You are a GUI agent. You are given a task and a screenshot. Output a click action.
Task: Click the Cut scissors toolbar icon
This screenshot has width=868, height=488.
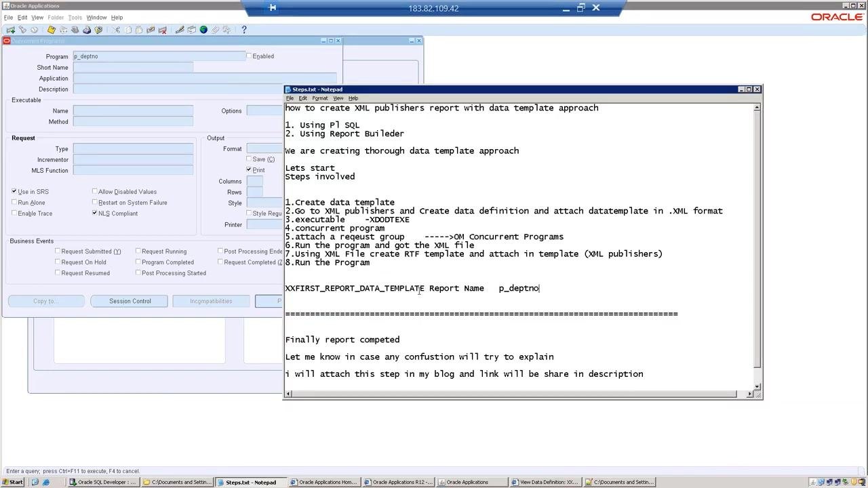pos(116,30)
